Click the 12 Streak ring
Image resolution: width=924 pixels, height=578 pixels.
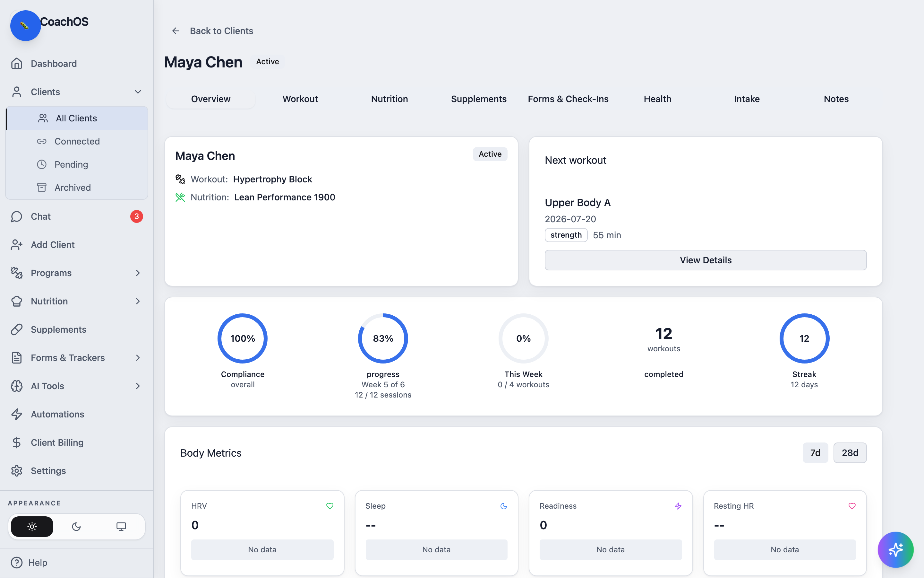click(804, 338)
